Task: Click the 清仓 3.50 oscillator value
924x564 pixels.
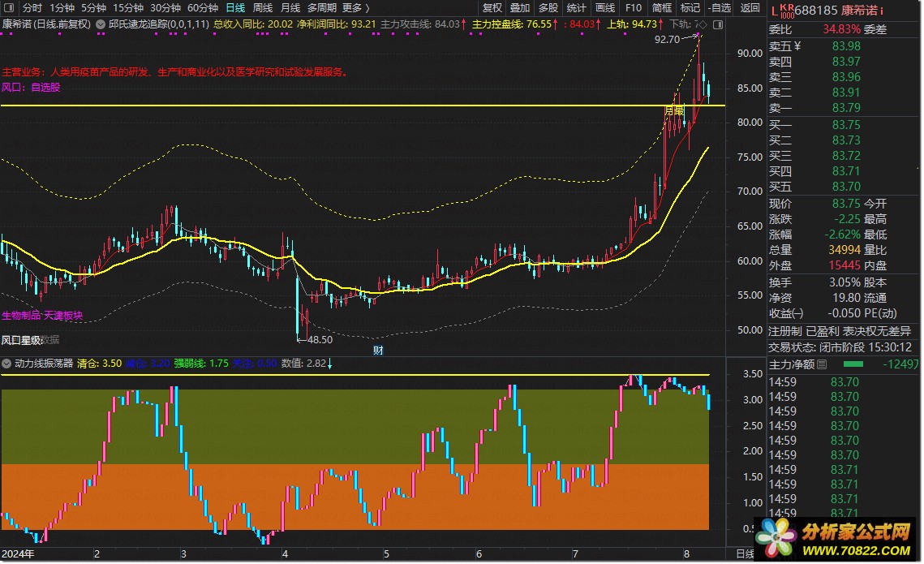Action: pos(99,363)
